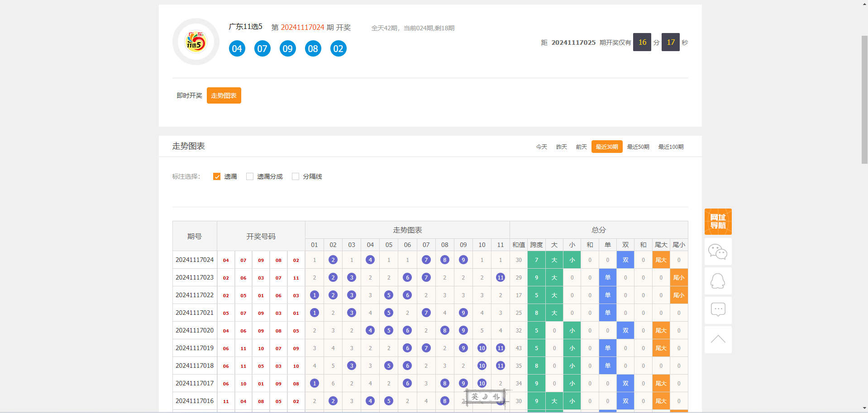Click the scrollbar down arrow

pos(864,409)
